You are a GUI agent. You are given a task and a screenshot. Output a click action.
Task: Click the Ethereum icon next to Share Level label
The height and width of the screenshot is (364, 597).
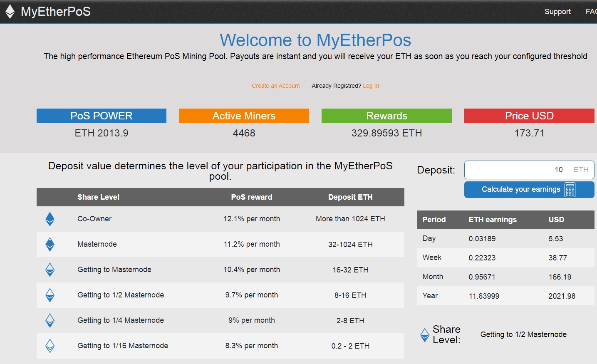coord(425,335)
